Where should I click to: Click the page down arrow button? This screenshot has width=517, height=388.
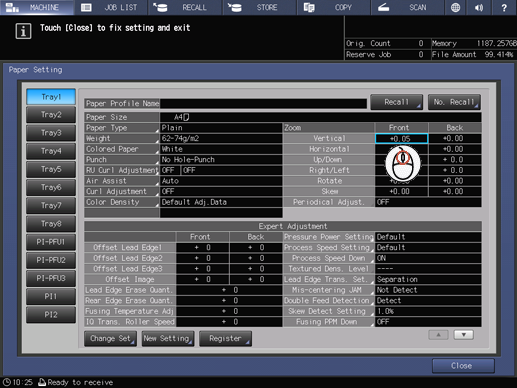464,335
